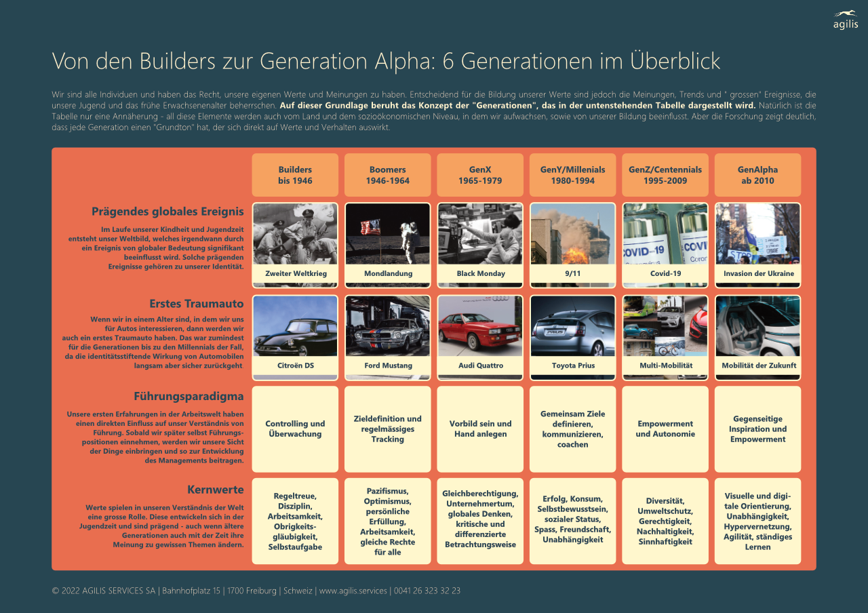
Task: Select the Diversität, Umweltschutz values card
Action: coord(665,521)
